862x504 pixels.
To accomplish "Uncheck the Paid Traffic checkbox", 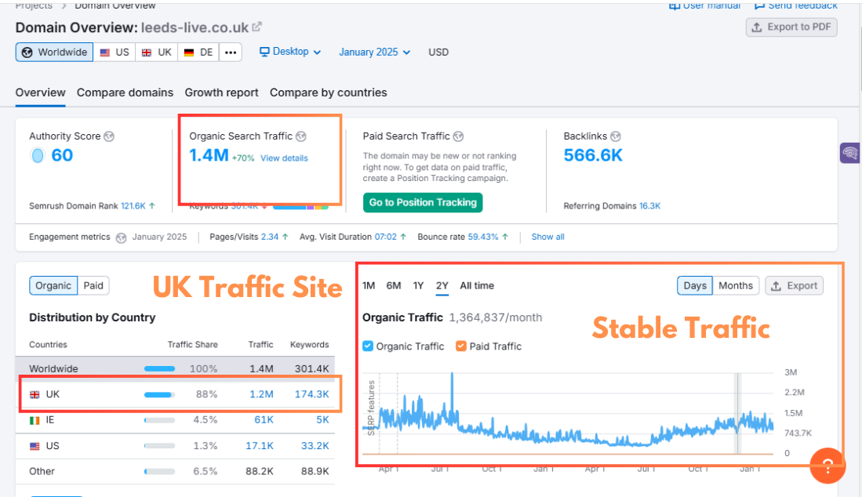I will 461,346.
